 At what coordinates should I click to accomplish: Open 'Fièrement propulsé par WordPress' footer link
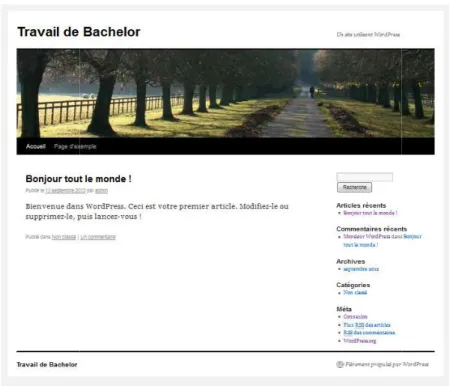[x=387, y=364]
